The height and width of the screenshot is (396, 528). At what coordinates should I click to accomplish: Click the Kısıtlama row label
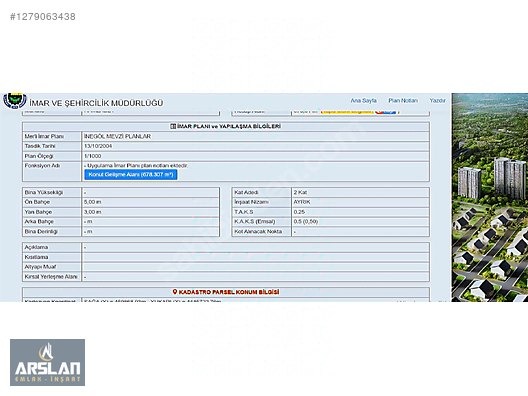(x=36, y=257)
